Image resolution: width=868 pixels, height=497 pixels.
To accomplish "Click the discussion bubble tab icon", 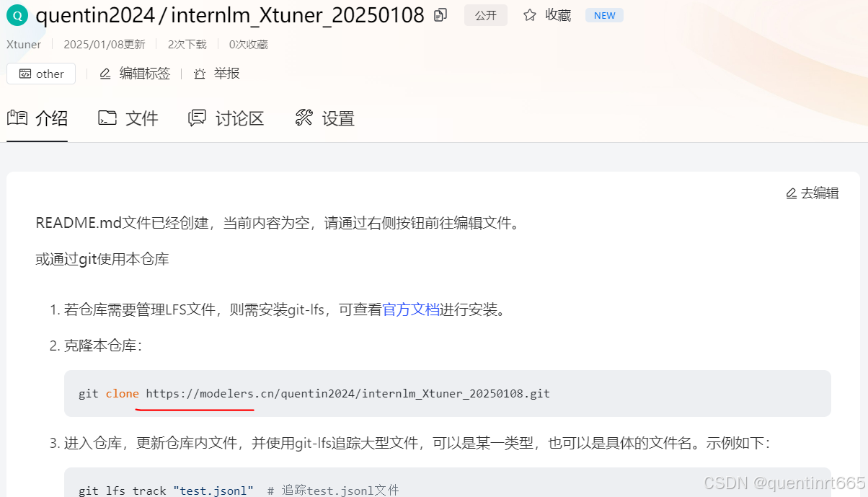I will (197, 118).
